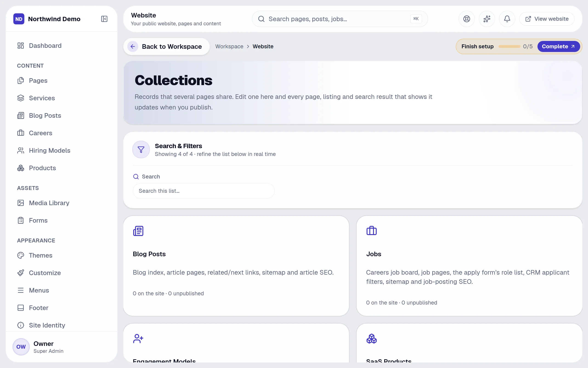Click the Jobs card briefcase icon
588x368 pixels.
tap(371, 231)
